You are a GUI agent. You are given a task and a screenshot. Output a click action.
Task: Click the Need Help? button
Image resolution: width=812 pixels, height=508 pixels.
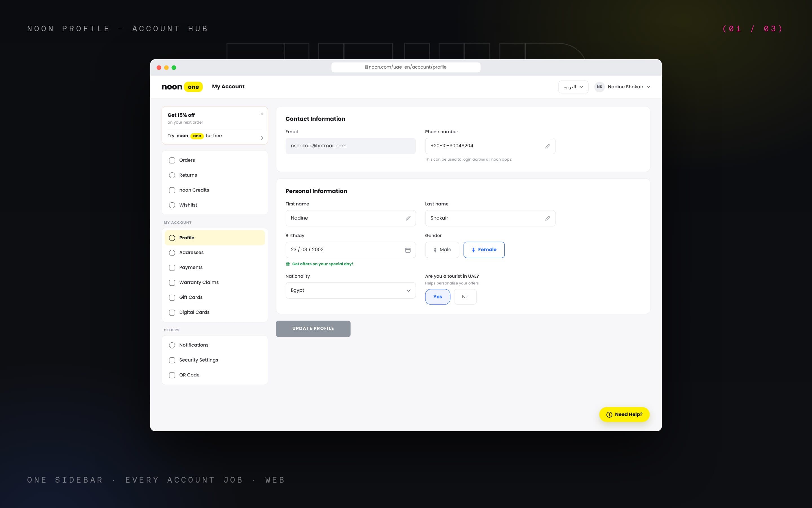point(625,415)
